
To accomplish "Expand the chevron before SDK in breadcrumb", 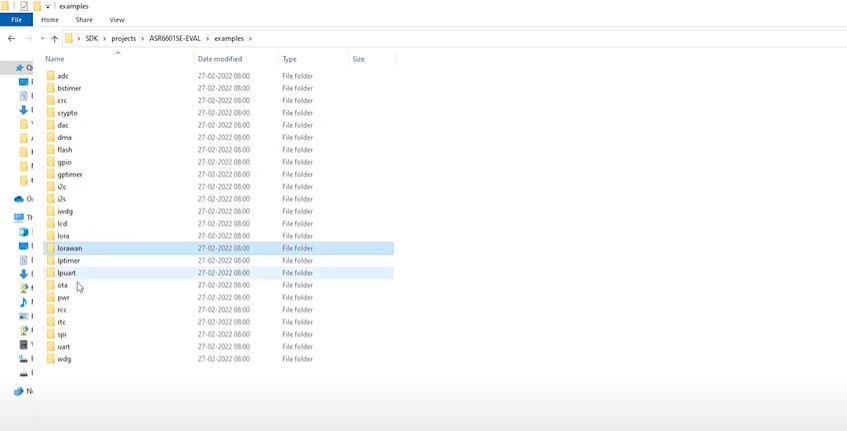I will click(79, 39).
